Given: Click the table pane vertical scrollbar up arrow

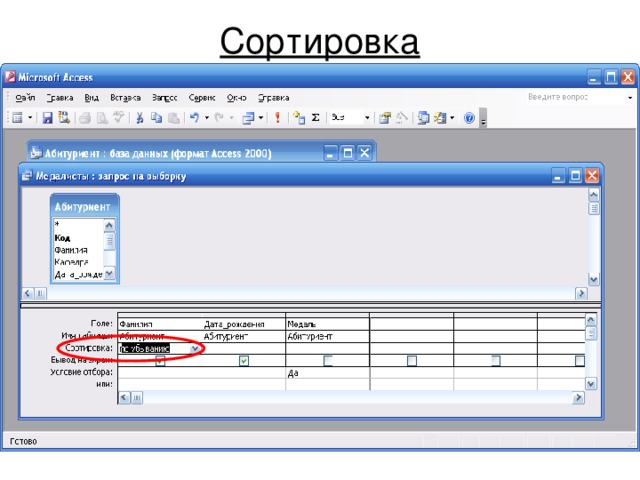Looking at the screenshot, I should tap(594, 195).
